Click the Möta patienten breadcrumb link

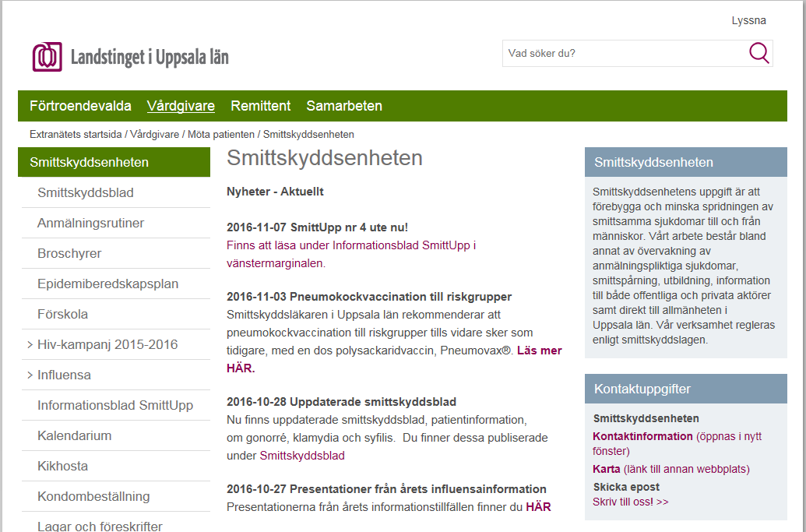tap(221, 134)
